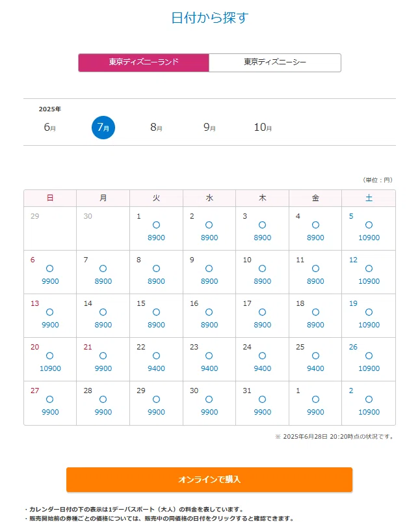The height and width of the screenshot is (522, 420).
Task: Click オンラインで購入 button
Action: click(x=209, y=480)
